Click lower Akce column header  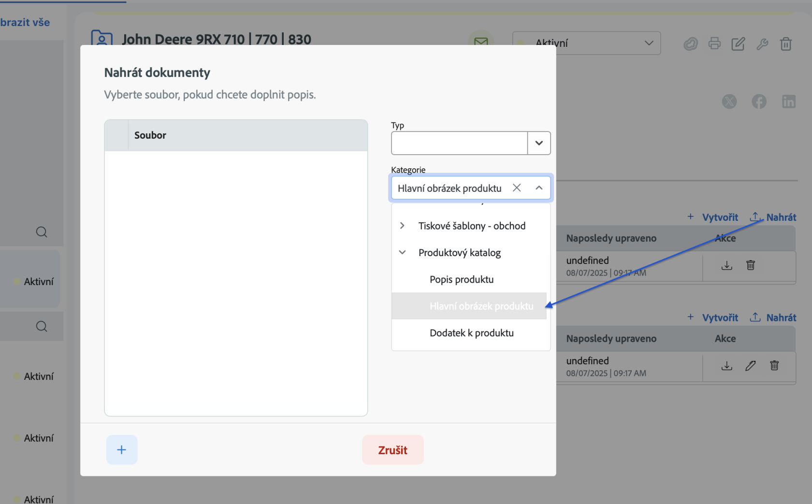[725, 339]
